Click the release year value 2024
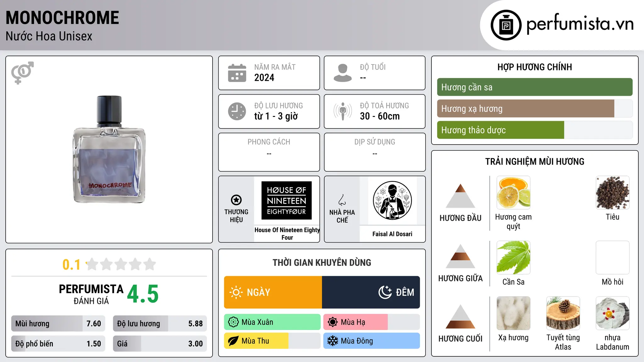Screen dimensions: 644x362 264,78
